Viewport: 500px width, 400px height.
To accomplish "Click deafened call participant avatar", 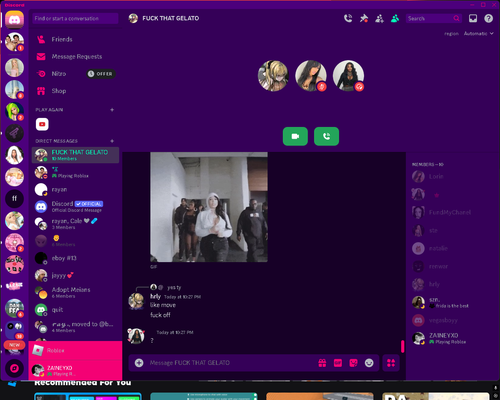I will pyautogui.click(x=348, y=76).
